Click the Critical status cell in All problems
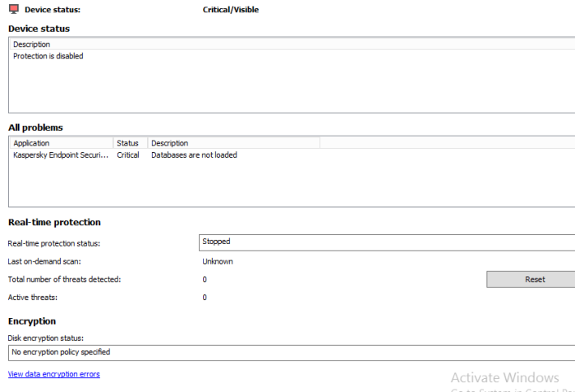The image size is (575, 392). click(128, 154)
